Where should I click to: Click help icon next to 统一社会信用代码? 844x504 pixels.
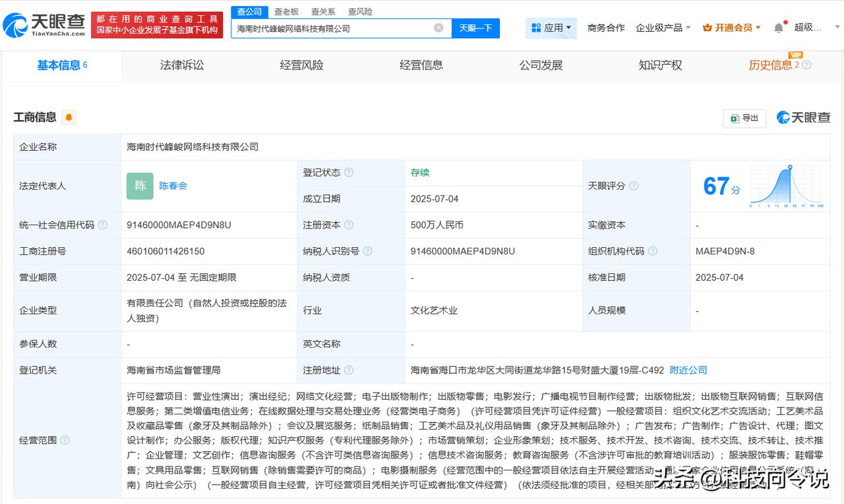coord(103,225)
